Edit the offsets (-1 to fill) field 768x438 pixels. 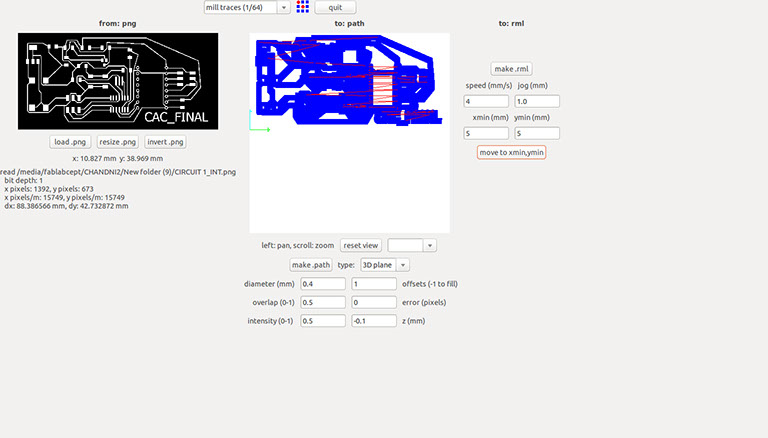[x=374, y=284]
